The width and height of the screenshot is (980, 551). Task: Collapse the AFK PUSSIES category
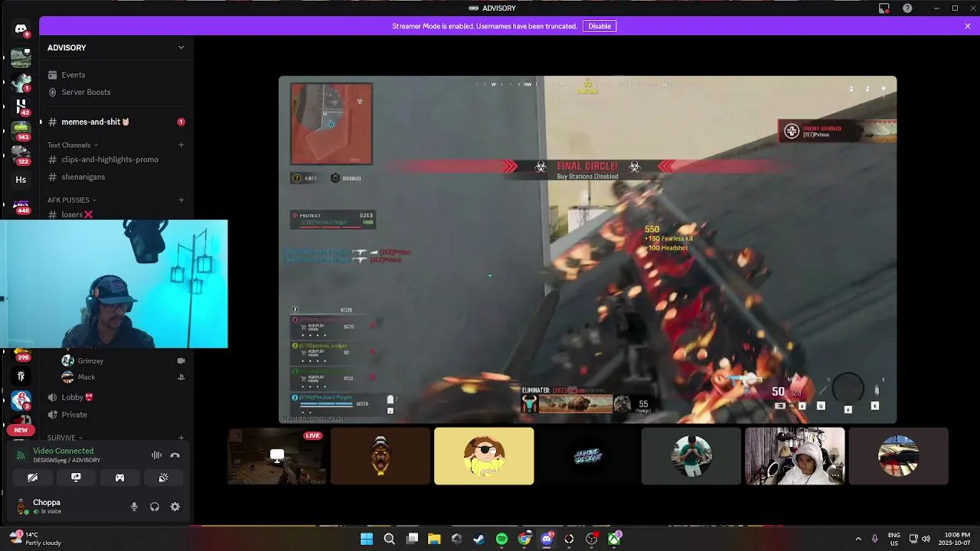pyautogui.click(x=72, y=201)
